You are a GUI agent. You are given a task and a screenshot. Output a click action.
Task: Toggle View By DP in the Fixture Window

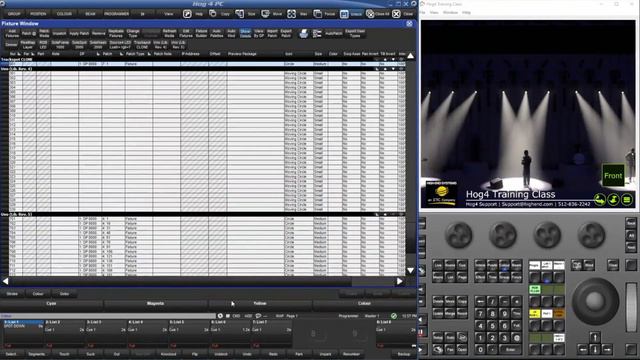pyautogui.click(x=259, y=33)
